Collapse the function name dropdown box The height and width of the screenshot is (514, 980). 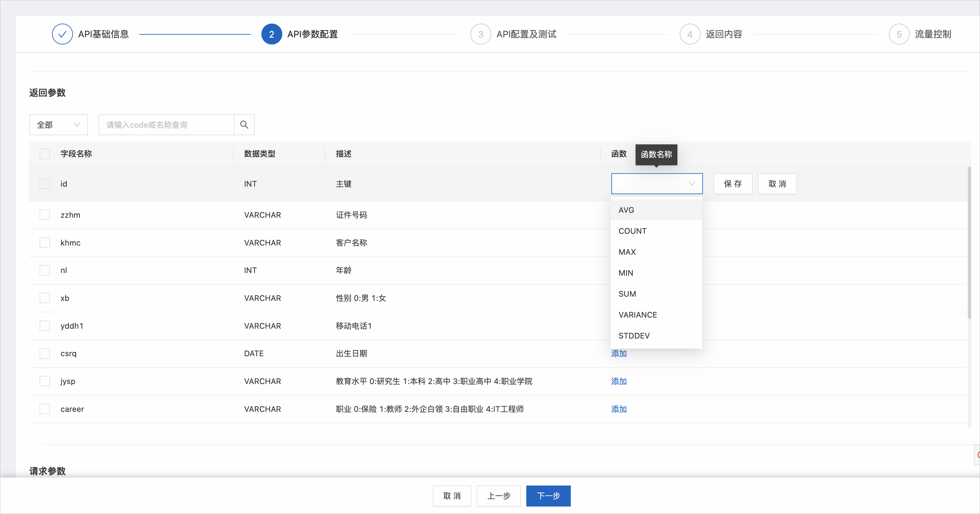coord(657,184)
